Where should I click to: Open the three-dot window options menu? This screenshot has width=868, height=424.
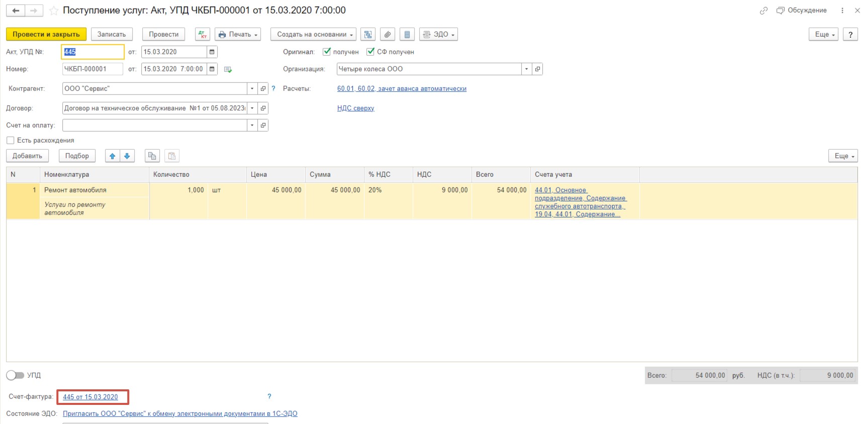click(842, 11)
